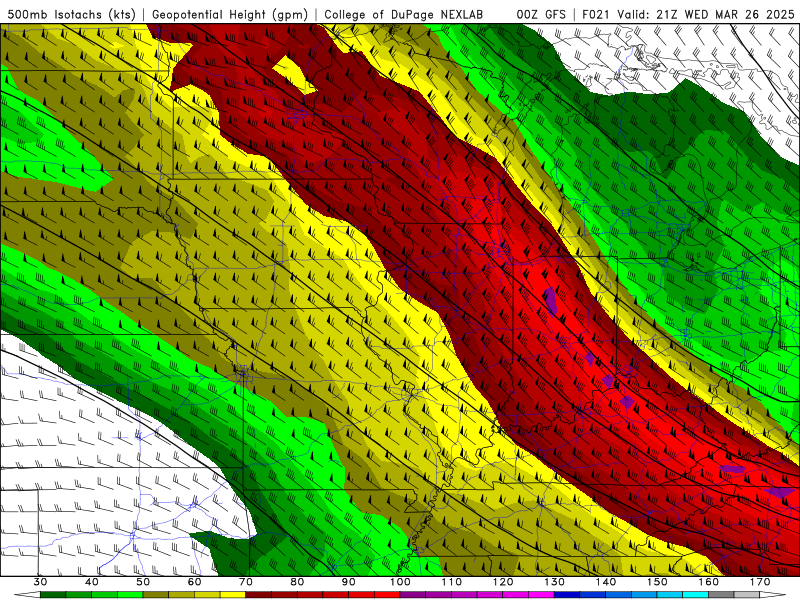This screenshot has width=800, height=600.
Task: Click the '30' color bar label
Action: [40, 582]
